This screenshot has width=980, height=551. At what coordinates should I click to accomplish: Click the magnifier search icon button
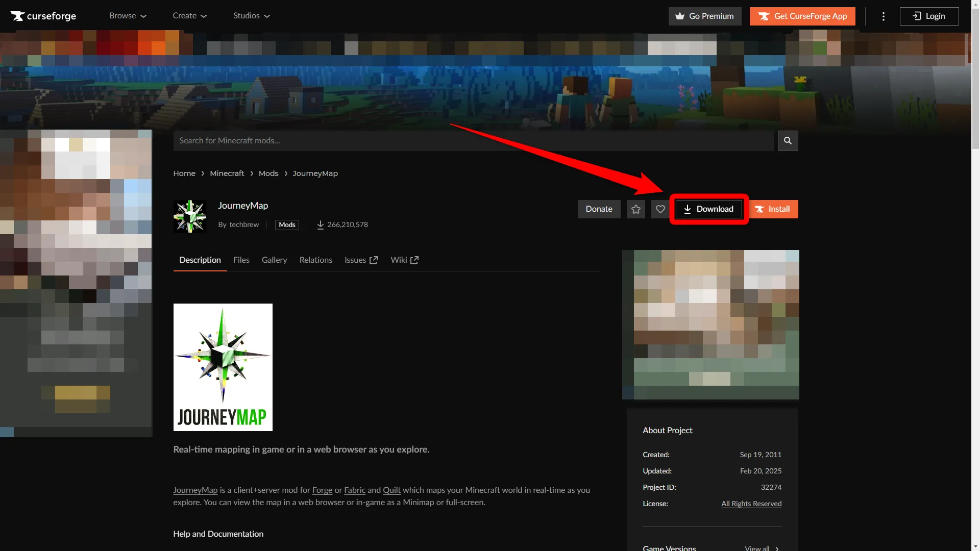tap(788, 140)
